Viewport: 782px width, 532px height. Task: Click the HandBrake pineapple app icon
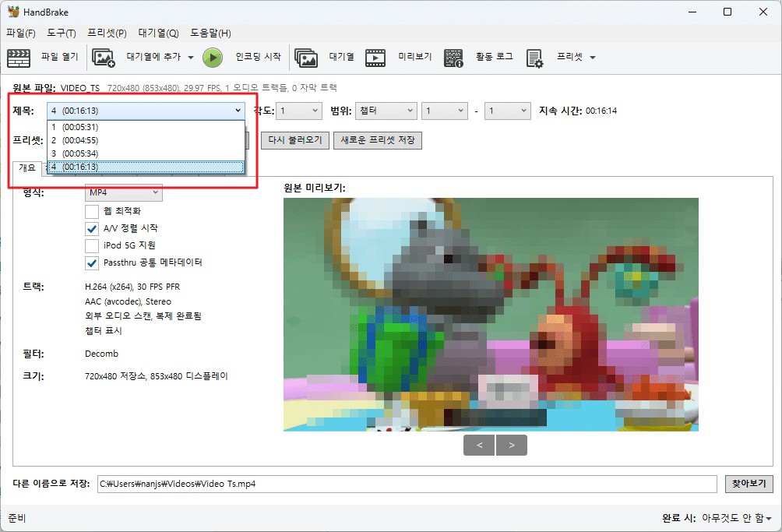point(13,12)
